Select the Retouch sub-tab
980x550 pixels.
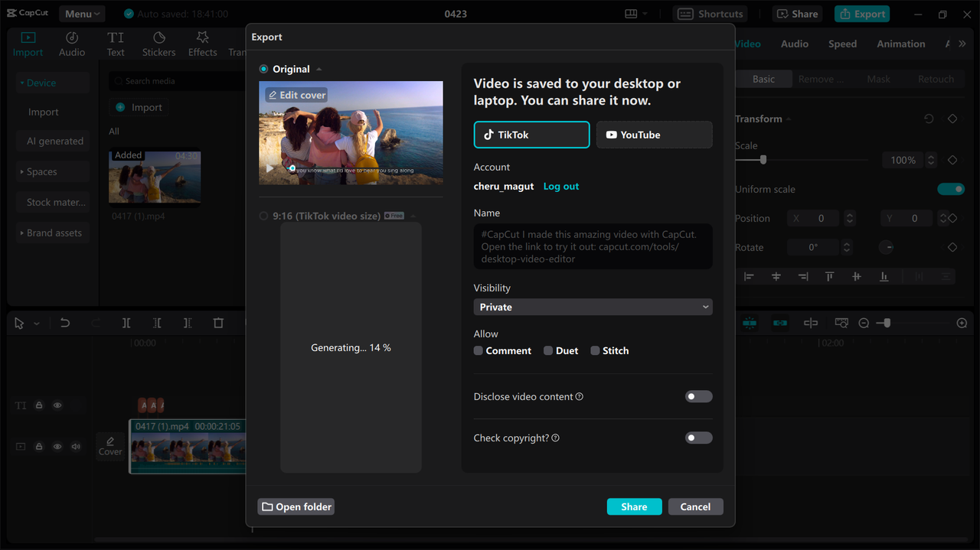click(936, 79)
